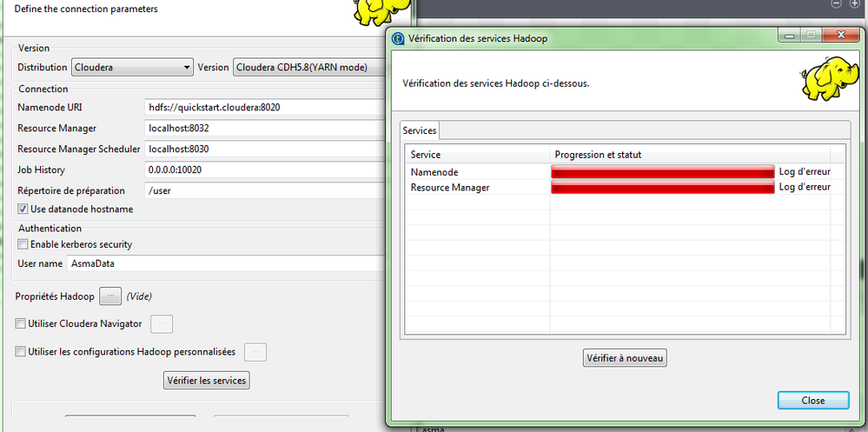Check Utiliser les configurations Hadoop personnalisées

point(21,352)
